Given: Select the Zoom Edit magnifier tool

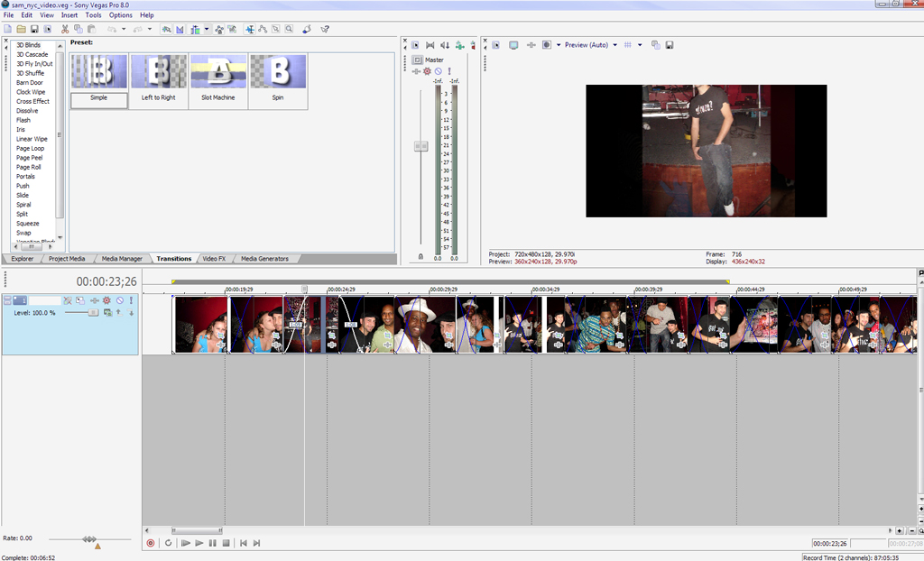Looking at the screenshot, I should click(x=289, y=29).
